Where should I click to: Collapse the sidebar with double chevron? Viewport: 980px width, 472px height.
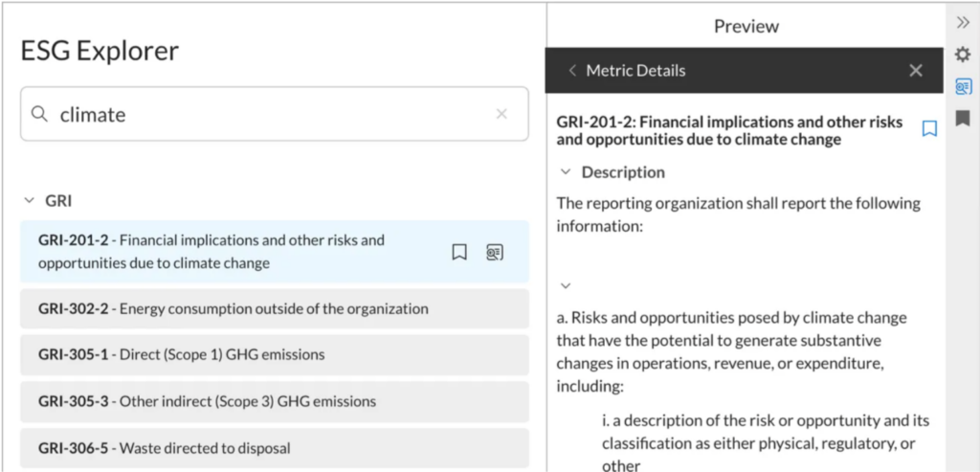coord(963,23)
